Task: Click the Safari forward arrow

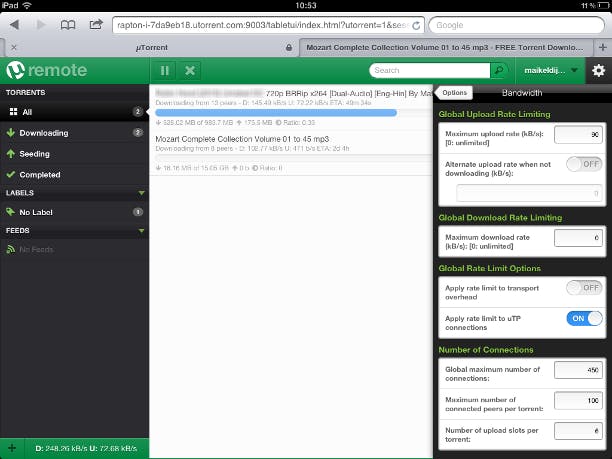Action: click(40, 25)
